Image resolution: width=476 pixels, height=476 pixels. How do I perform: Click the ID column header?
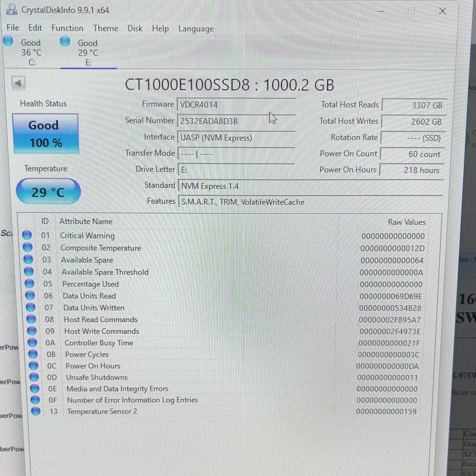[45, 221]
